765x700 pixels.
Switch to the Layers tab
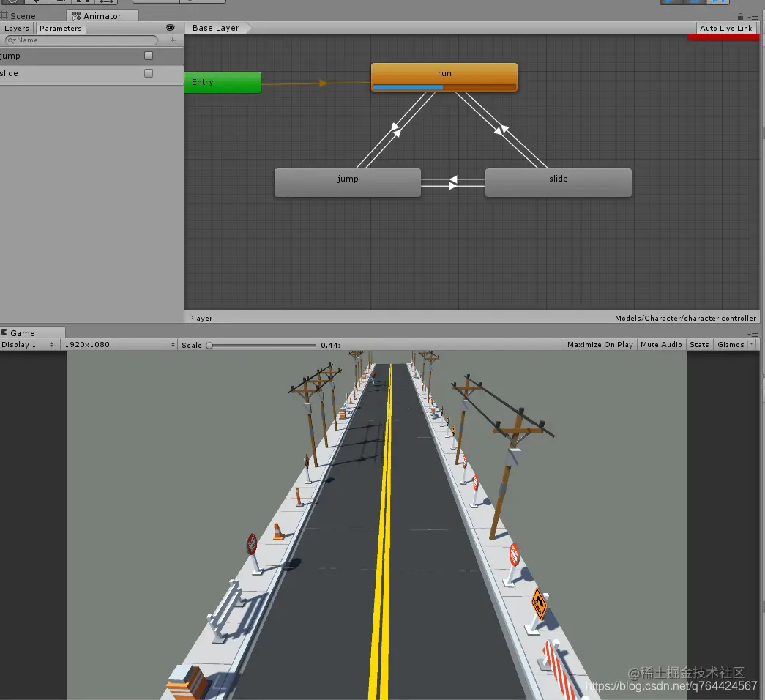click(x=17, y=29)
